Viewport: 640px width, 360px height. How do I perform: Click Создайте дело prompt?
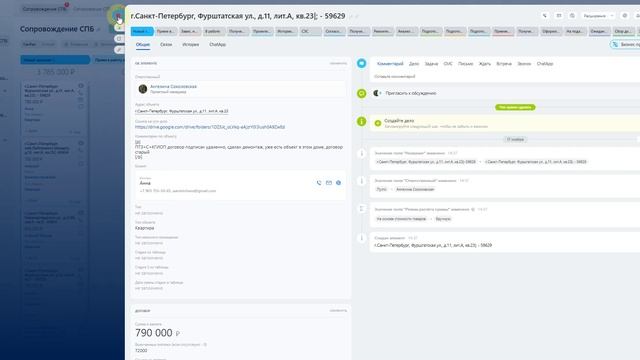point(399,121)
